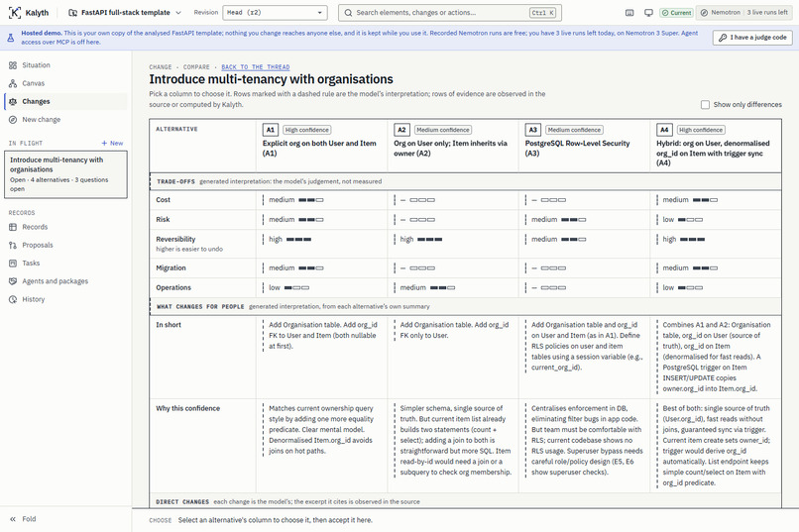799x532 pixels.
Task: Open the History page
Action: click(65, 299)
